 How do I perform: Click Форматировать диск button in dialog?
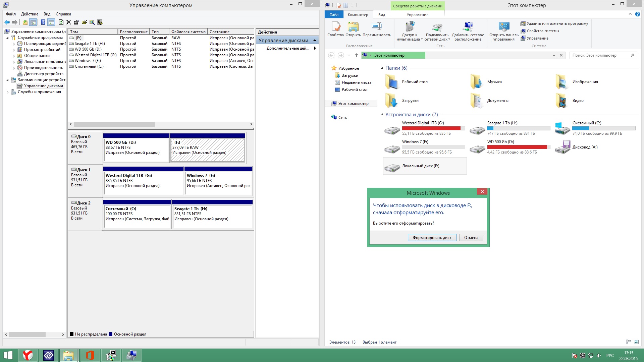click(432, 237)
